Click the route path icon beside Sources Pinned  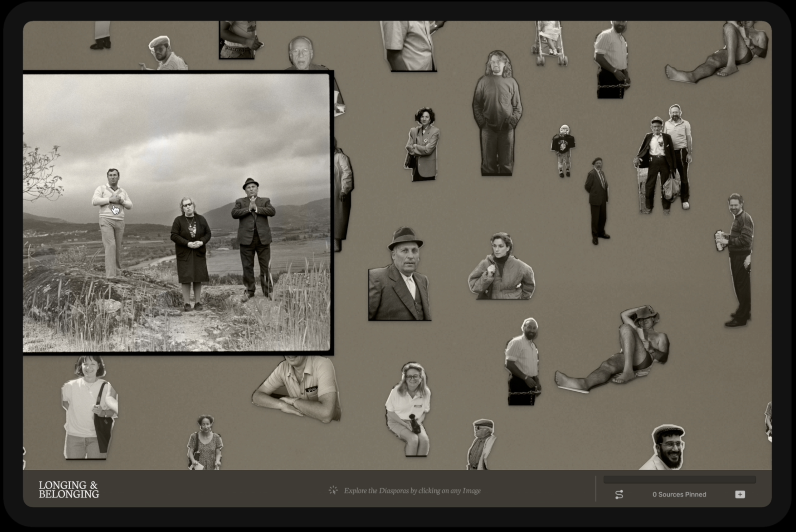point(619,494)
